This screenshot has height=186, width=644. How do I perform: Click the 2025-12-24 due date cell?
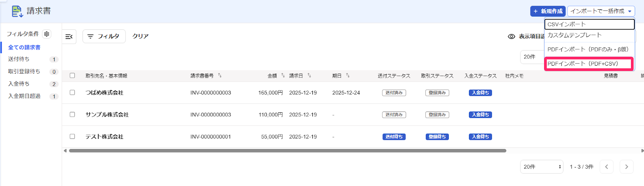[346, 93]
